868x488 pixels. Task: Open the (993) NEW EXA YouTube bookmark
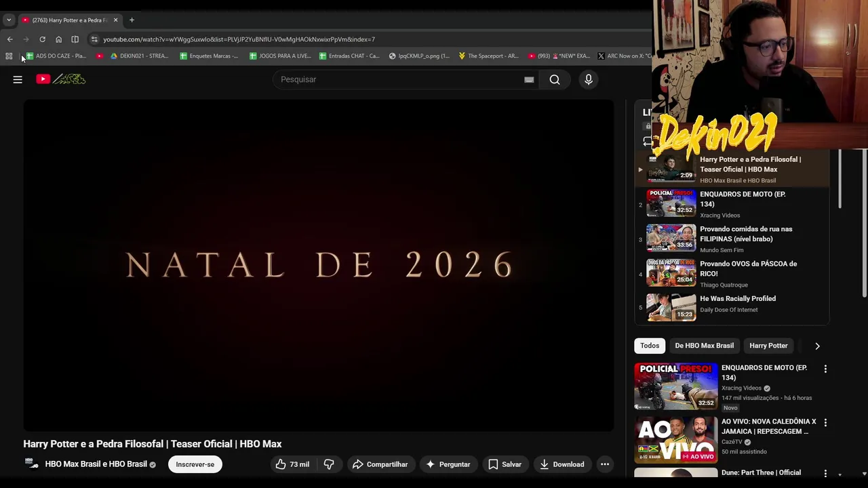559,56
